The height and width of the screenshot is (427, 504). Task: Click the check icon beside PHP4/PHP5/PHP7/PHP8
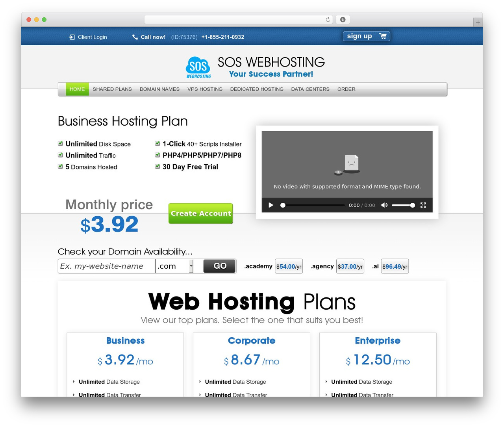pos(157,155)
